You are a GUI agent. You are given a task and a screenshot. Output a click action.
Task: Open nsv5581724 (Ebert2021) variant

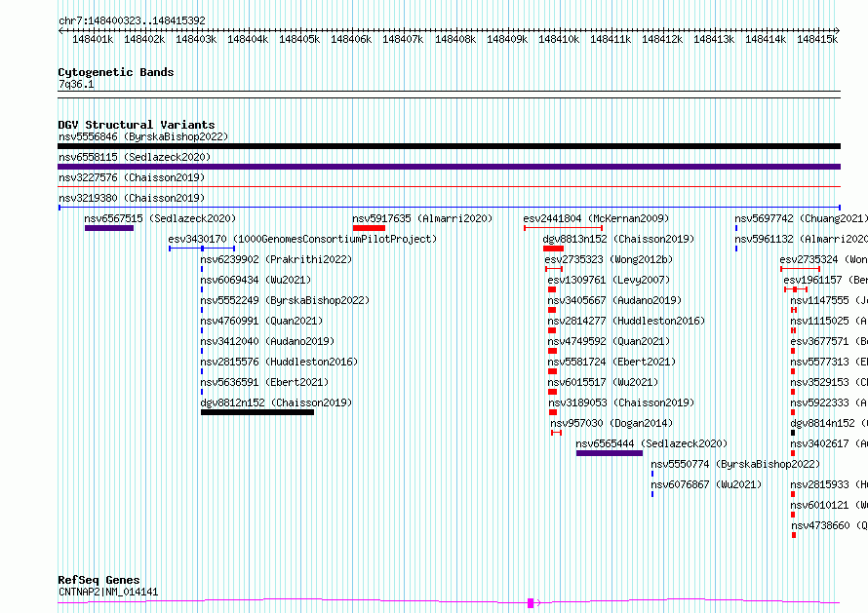tap(612, 362)
